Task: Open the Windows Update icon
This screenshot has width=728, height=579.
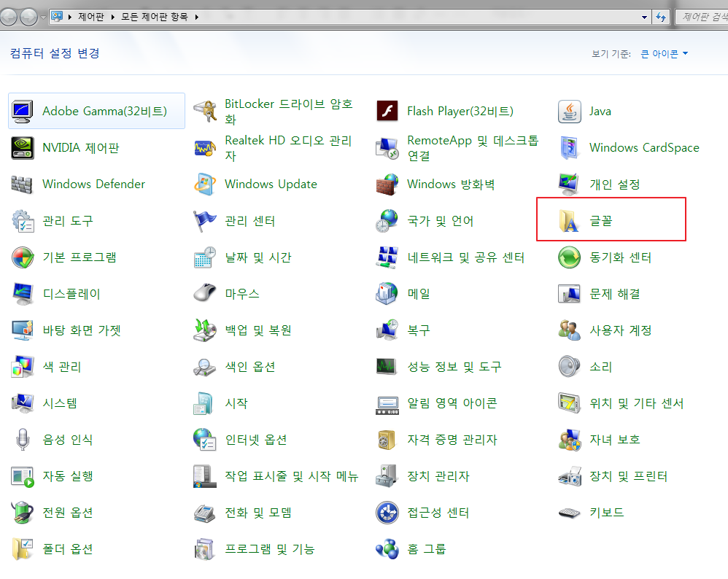Action: [x=205, y=184]
